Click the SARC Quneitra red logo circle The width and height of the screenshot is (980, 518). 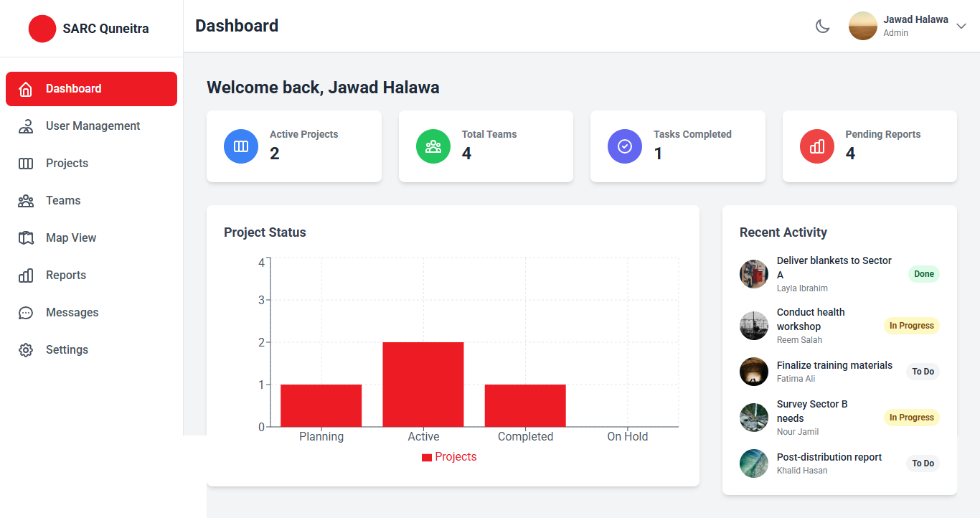(x=42, y=29)
